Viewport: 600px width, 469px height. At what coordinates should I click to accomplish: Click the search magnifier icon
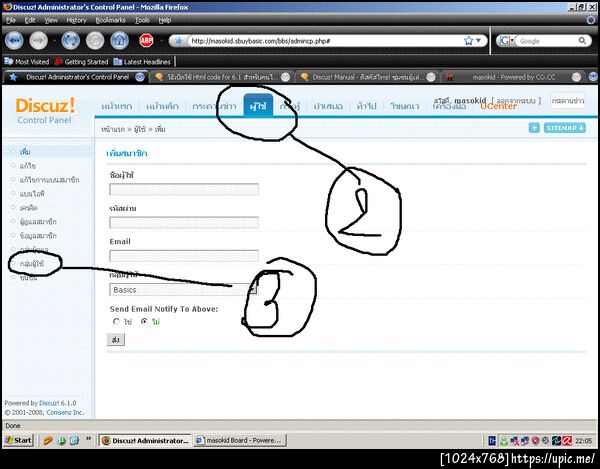(x=582, y=41)
